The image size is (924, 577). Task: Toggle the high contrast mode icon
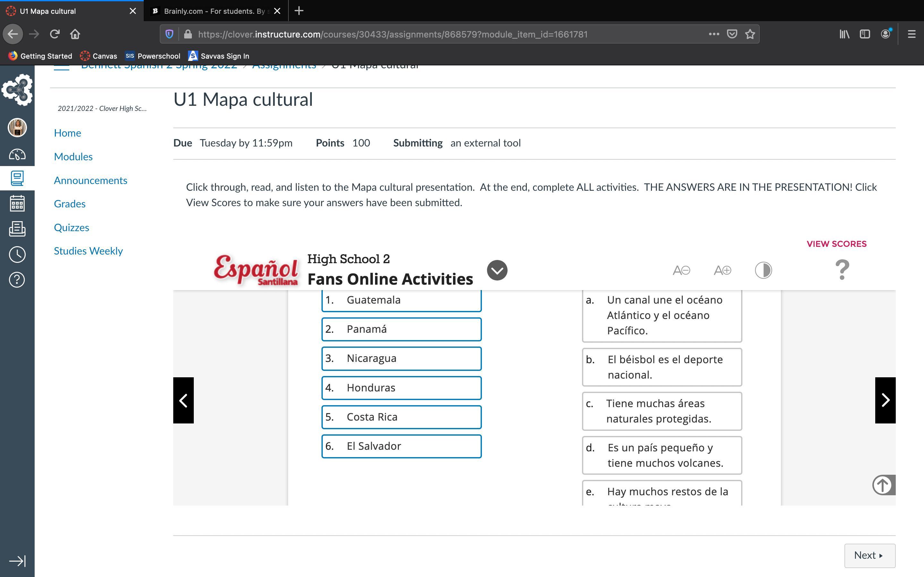pos(763,270)
